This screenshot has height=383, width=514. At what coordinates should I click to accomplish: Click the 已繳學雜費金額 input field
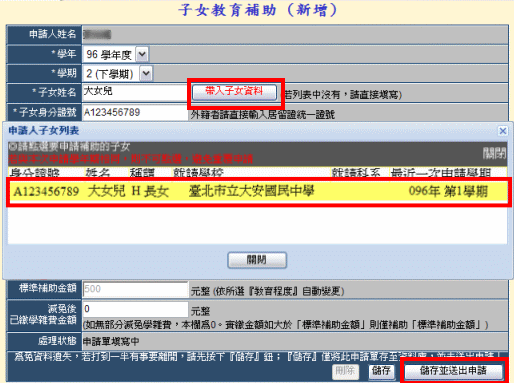[x=135, y=309]
